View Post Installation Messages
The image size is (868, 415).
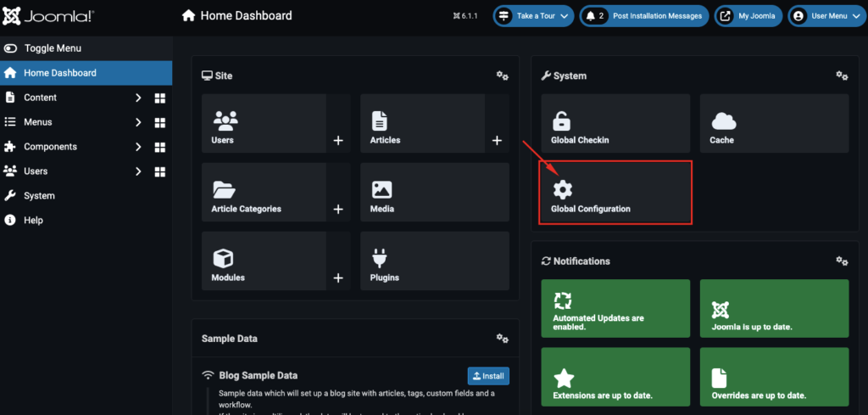644,16
